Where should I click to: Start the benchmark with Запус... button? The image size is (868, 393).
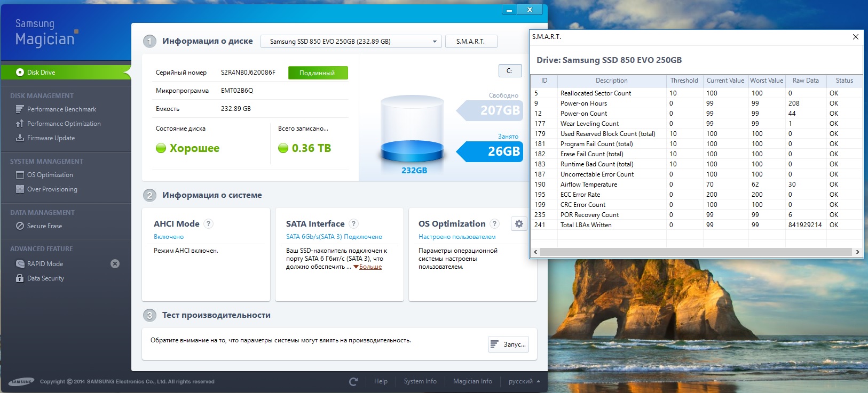[x=508, y=344]
